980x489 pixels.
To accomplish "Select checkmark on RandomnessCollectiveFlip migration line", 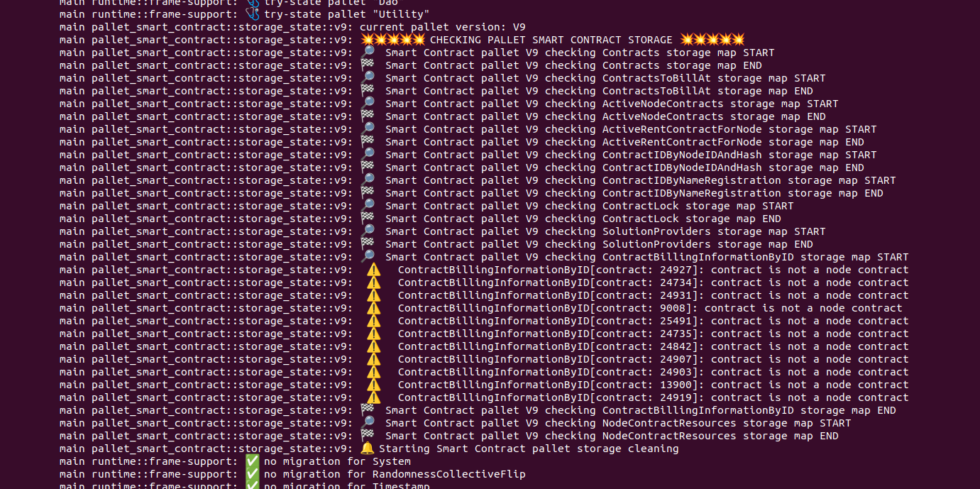I will [252, 474].
